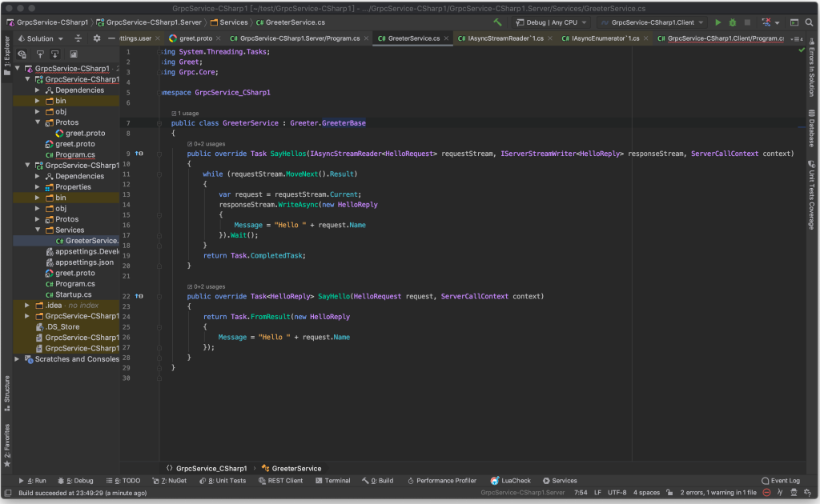Open Solution explorer settings gear

pyautogui.click(x=97, y=38)
